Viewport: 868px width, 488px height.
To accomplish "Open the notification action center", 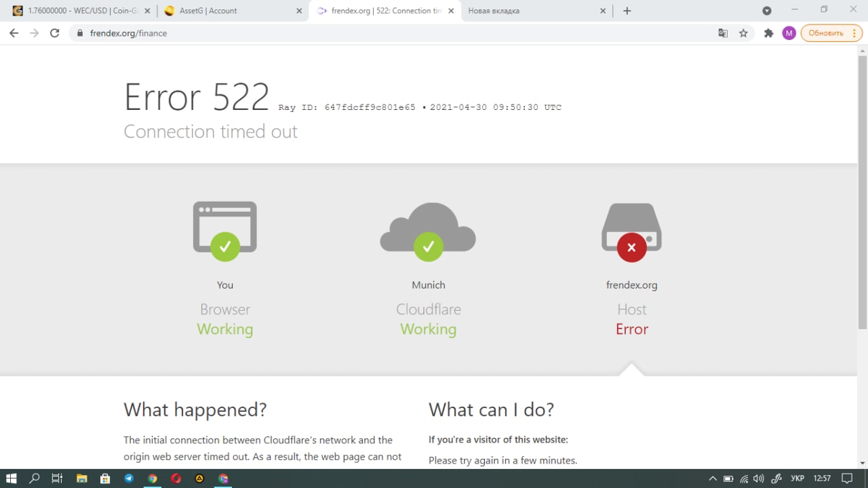I will 847,478.
